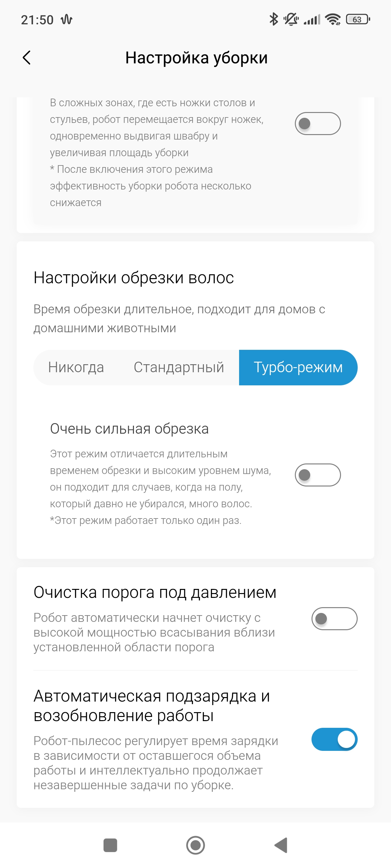The width and height of the screenshot is (391, 868).
Task: Tap the Настройки обрезки волос heading
Action: pyautogui.click(x=134, y=278)
